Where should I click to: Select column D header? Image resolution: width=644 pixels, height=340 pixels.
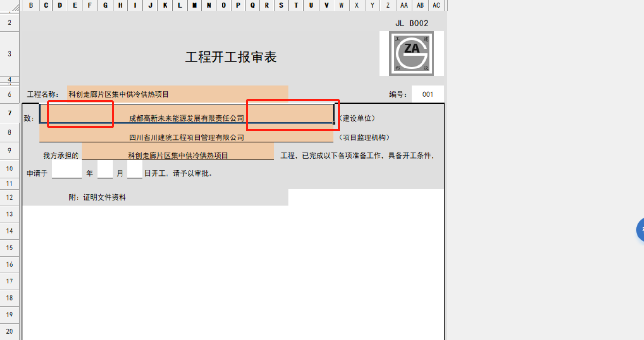click(60, 5)
